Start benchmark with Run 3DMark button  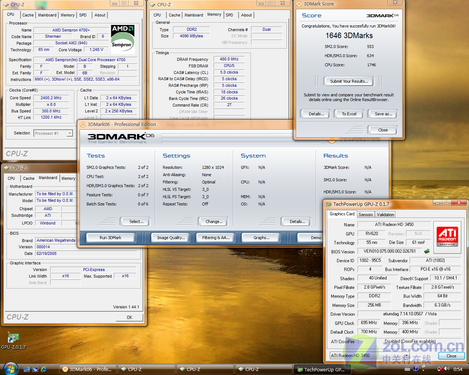coord(110,238)
